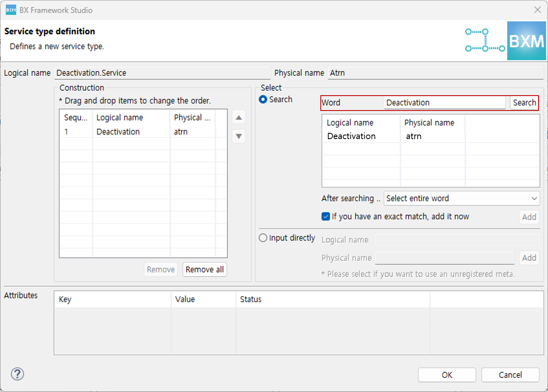The height and width of the screenshot is (392, 548).
Task: Click the Physical name Atrn field
Action: 435,73
